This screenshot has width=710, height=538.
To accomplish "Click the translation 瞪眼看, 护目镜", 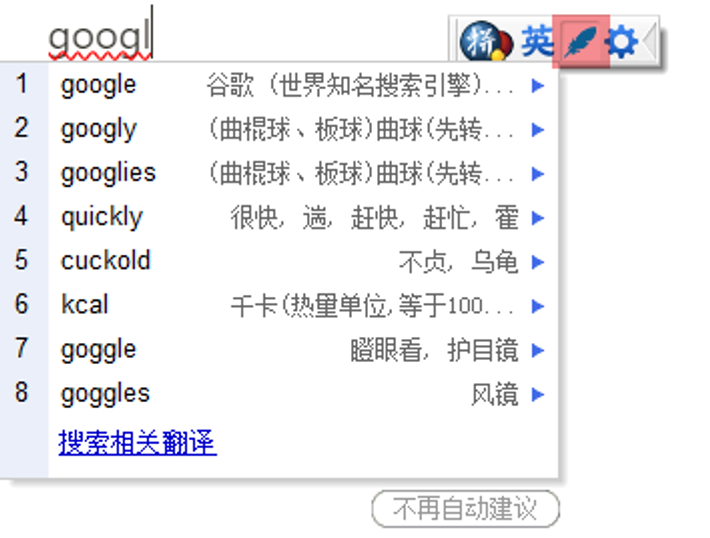I will coord(434,350).
